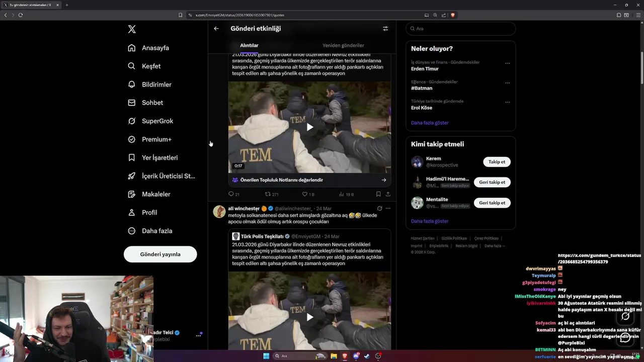
Task: Follow Kerem with Takip et button
Action: (497, 162)
